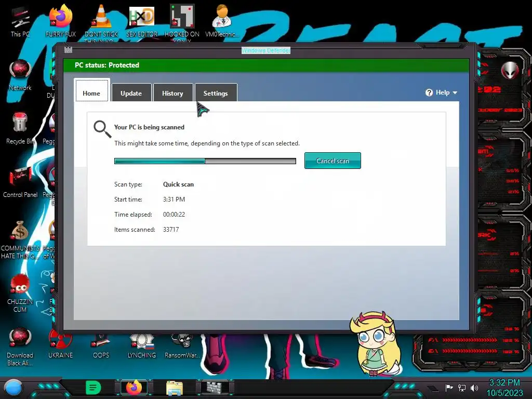
Task: Click the date 10/5/2023 in taskbar
Action: (x=504, y=393)
